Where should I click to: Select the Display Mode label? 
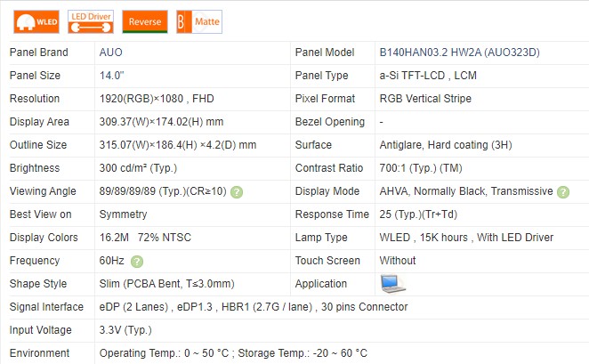coord(327,191)
